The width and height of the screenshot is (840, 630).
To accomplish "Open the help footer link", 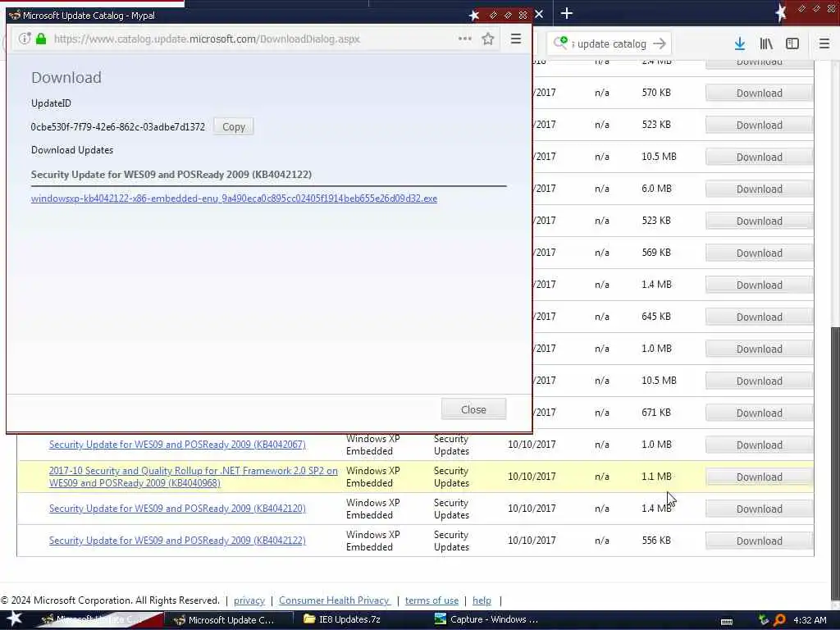I will 482,600.
